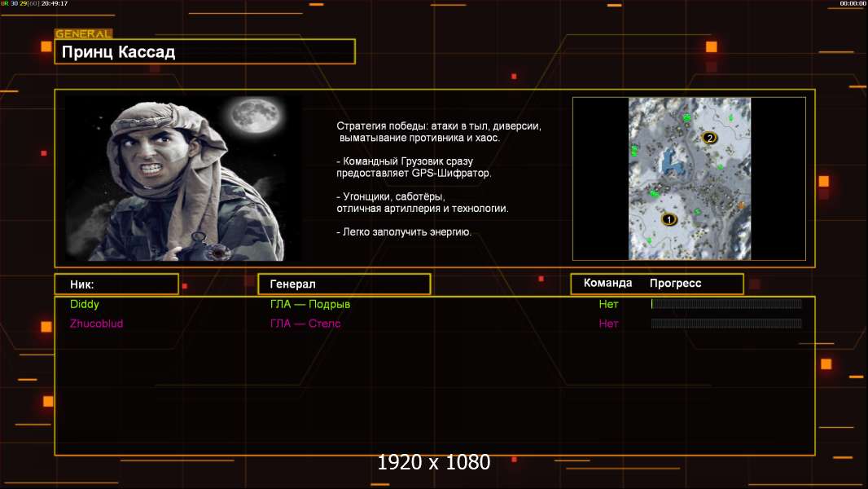
Task: Click Zhucoblud's general ГЛА — Стелс
Action: (305, 324)
